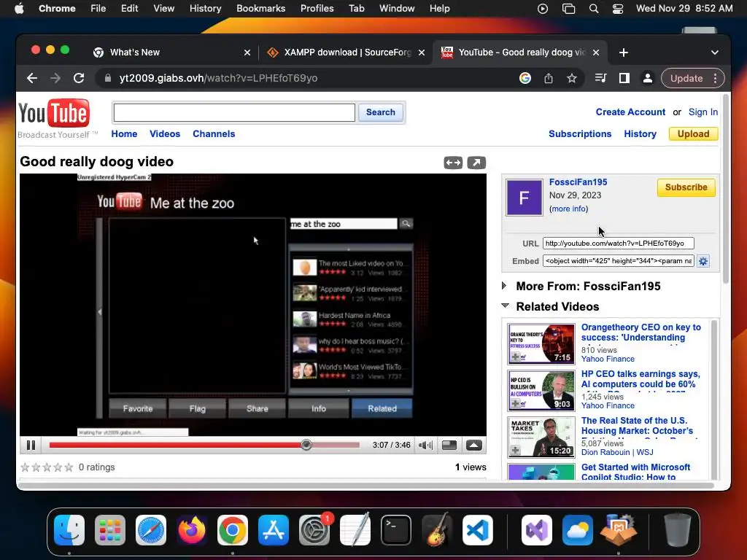747x560 pixels.
Task: Expand More From: FossciFan195 section
Action: (x=505, y=286)
